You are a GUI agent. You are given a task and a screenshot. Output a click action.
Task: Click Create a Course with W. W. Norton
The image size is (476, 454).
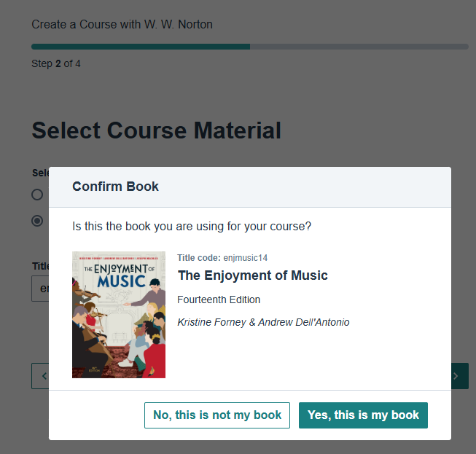122,25
